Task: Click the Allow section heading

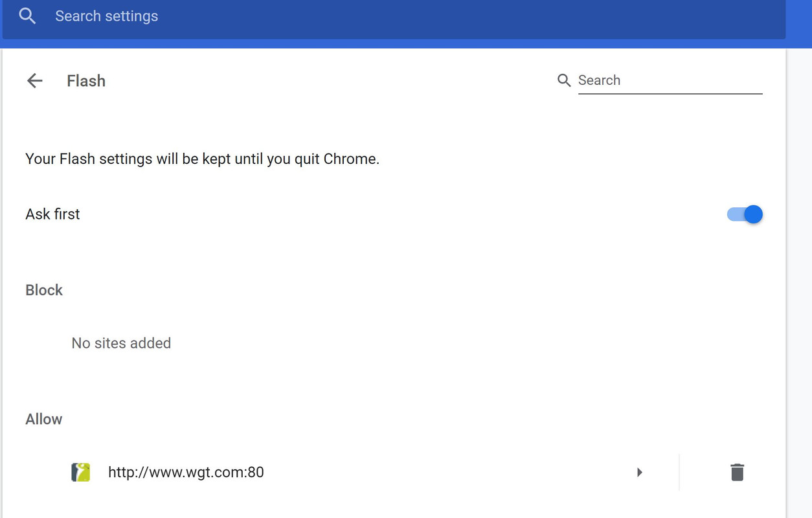Action: point(44,419)
